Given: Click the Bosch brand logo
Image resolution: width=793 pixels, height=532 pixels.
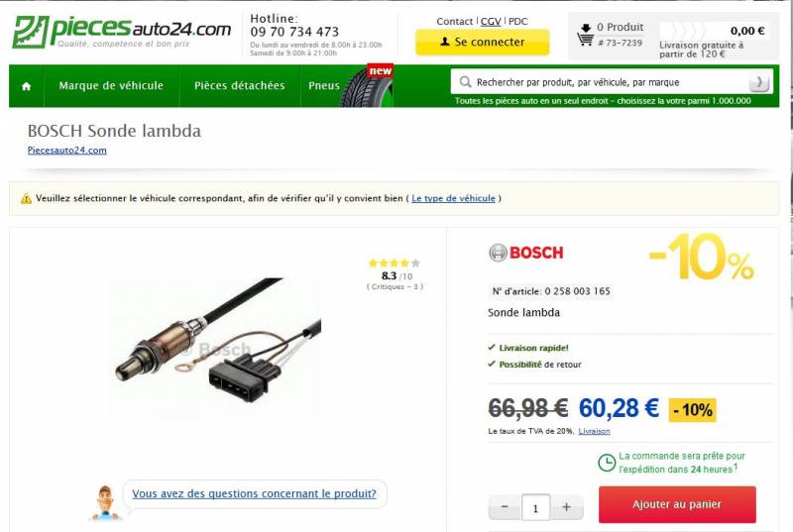Looking at the screenshot, I should [526, 253].
